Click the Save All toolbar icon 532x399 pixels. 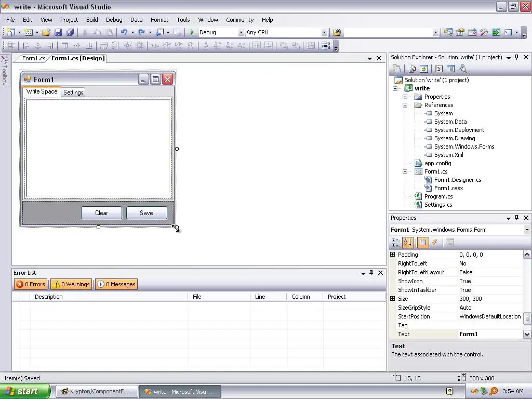coord(70,32)
